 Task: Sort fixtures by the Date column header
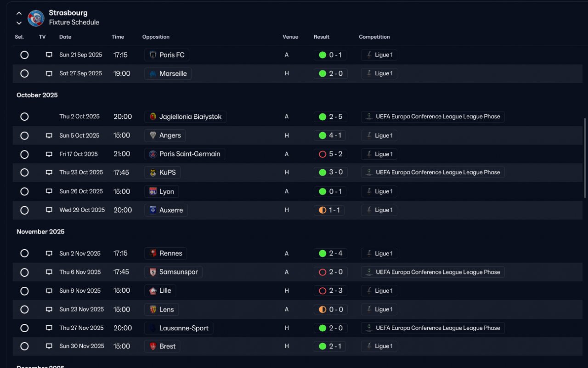click(x=65, y=37)
